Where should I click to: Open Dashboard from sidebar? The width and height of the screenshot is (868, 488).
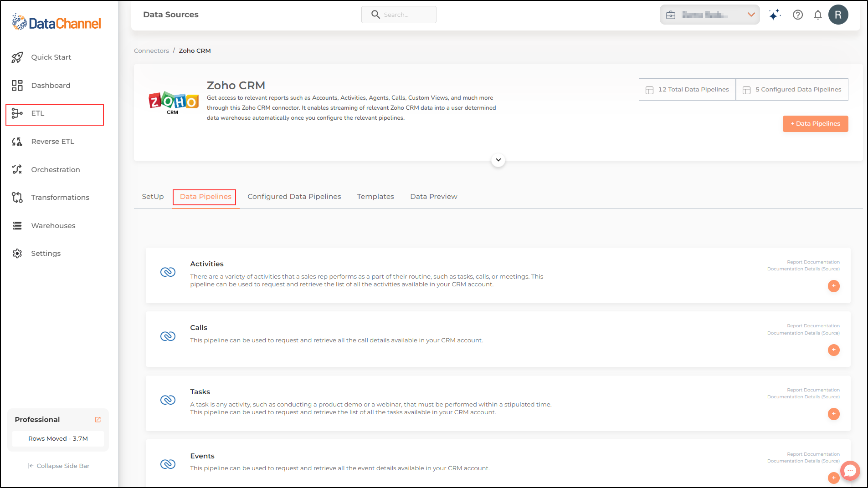51,86
